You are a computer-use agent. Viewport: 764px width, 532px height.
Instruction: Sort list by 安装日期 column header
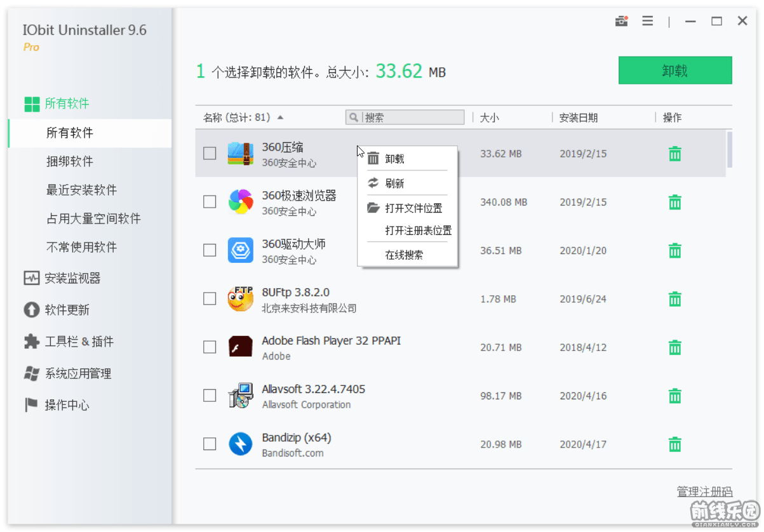[x=579, y=117]
